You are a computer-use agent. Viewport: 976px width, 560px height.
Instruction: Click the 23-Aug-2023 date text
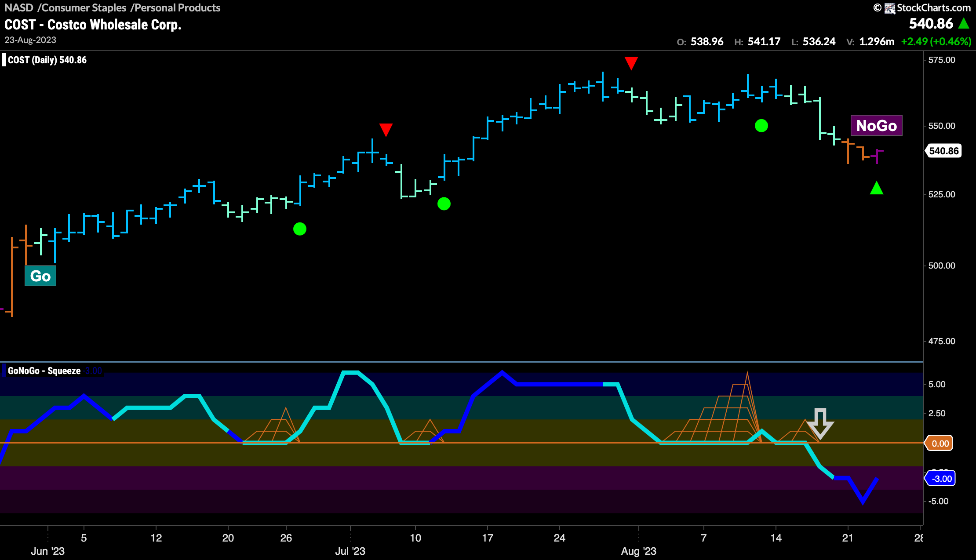(x=30, y=40)
